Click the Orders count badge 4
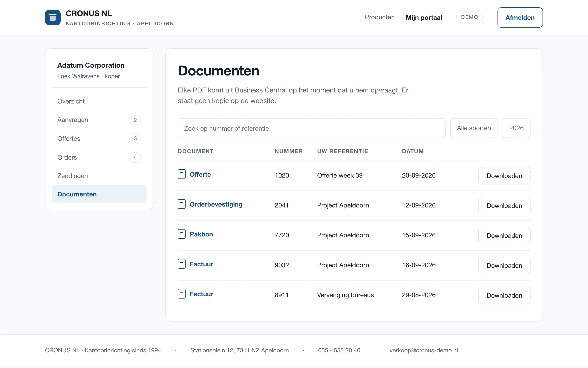The image size is (588, 368). point(135,157)
